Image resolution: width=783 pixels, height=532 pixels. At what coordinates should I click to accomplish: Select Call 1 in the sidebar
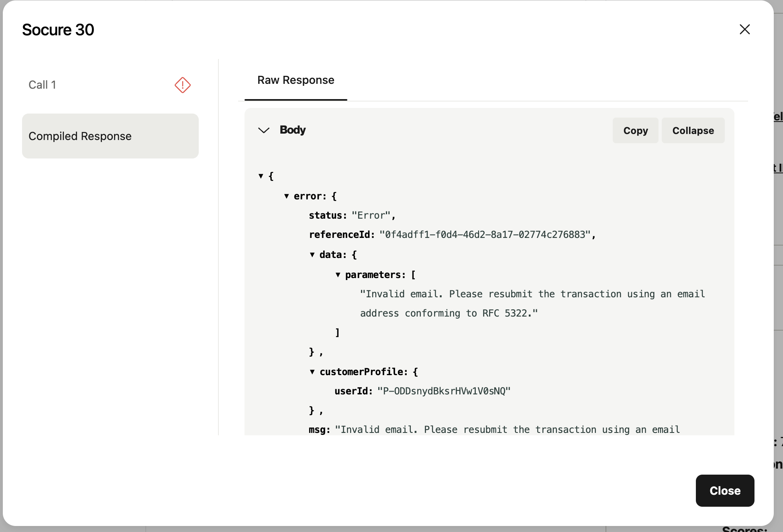(110, 85)
